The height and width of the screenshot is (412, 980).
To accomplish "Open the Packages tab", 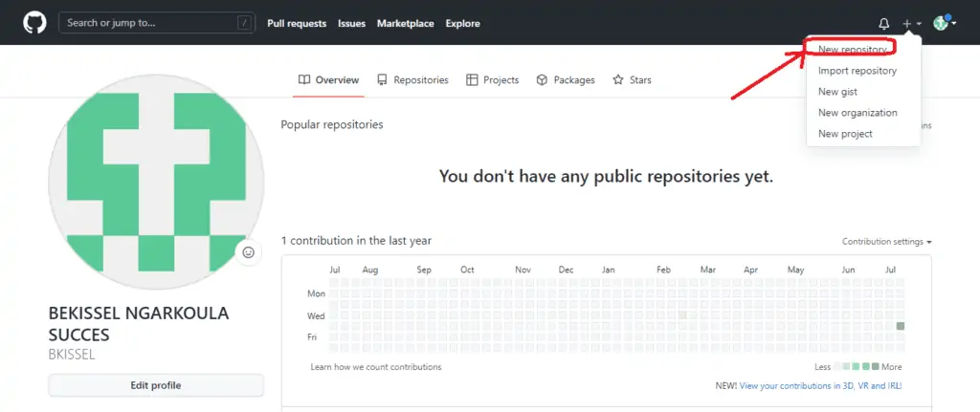I will click(x=566, y=80).
